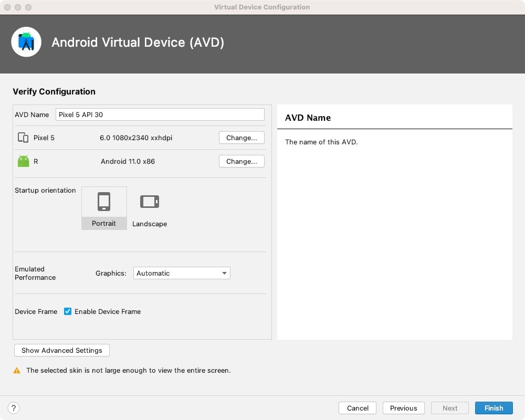Click the 'Verify Configuration' heading
525x420 pixels.
[54, 91]
